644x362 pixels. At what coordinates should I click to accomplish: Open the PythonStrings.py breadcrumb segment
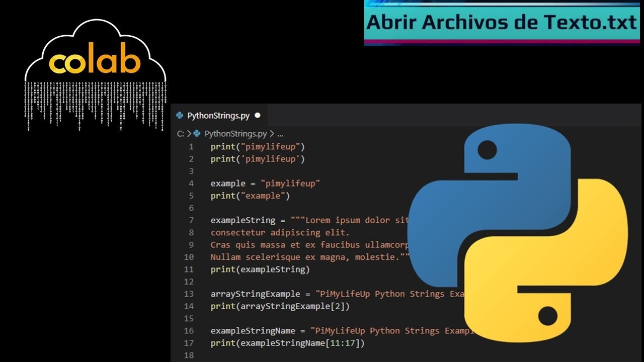tap(235, 134)
